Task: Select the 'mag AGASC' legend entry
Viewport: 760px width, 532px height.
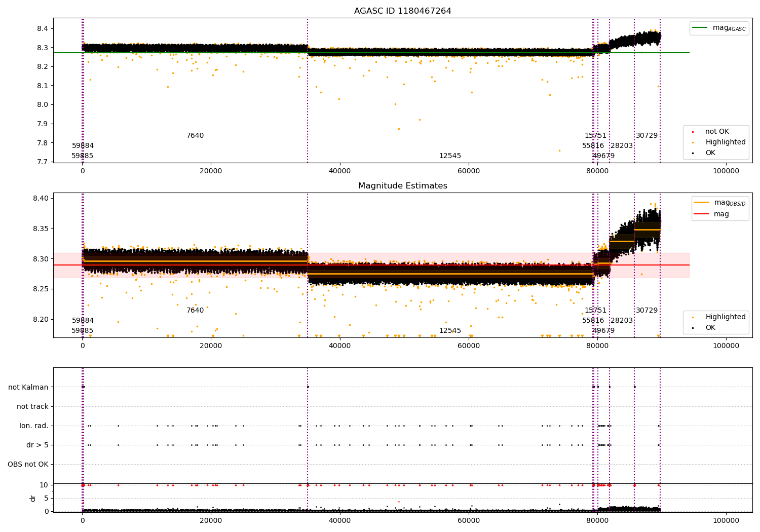Action: click(718, 28)
